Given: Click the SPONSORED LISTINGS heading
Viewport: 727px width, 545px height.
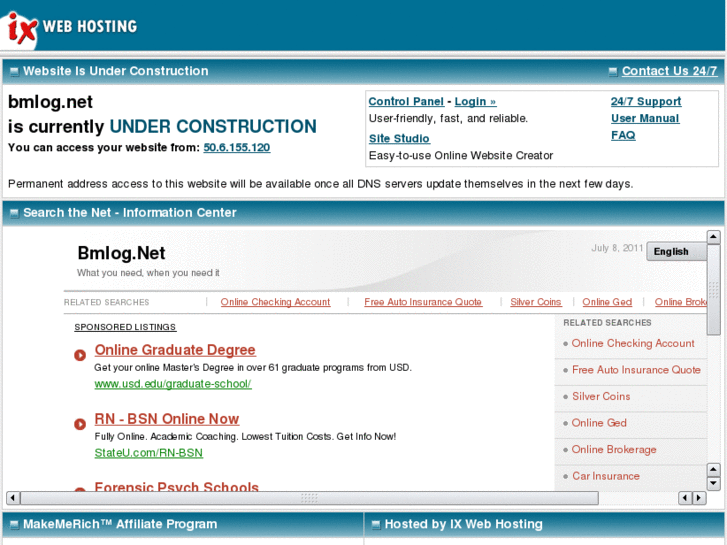Looking at the screenshot, I should coord(125,327).
